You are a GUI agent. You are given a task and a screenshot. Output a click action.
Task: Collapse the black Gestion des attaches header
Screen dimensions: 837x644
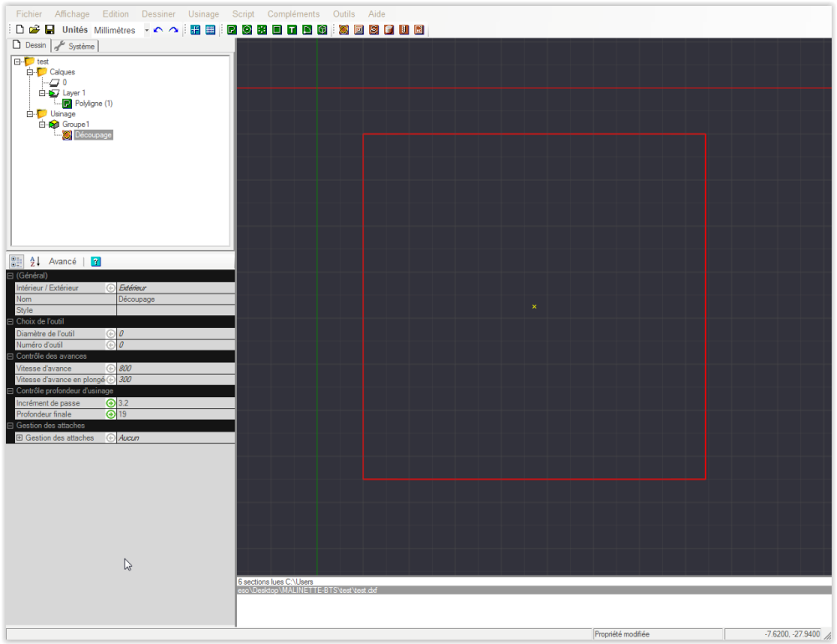(x=10, y=426)
